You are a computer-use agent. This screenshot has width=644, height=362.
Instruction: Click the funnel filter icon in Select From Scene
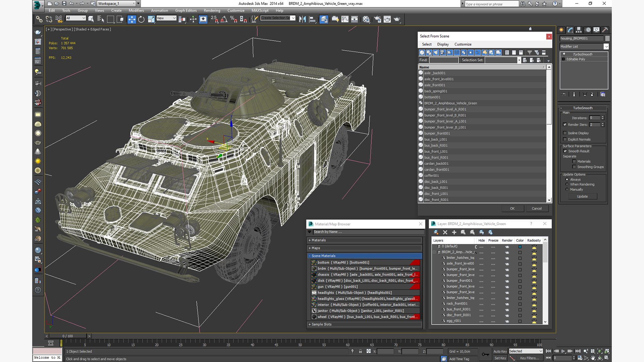(529, 52)
